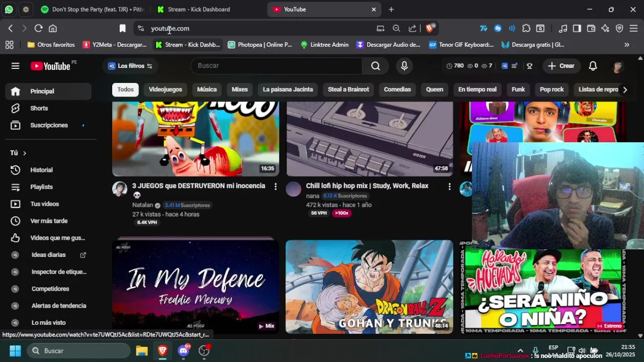This screenshot has height=362, width=644.
Task: Share this page using share icon
Action: (x=413, y=29)
